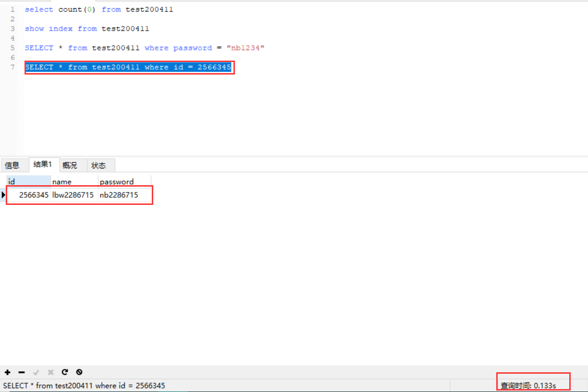588x392 pixels.
Task: Click line number 7 in the gutter
Action: pyautogui.click(x=12, y=67)
